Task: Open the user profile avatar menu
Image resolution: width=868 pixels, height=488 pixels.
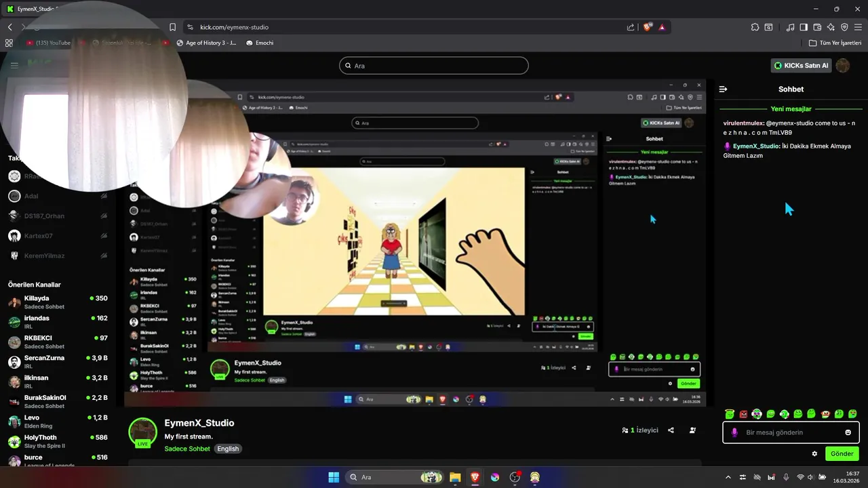Action: point(843,66)
